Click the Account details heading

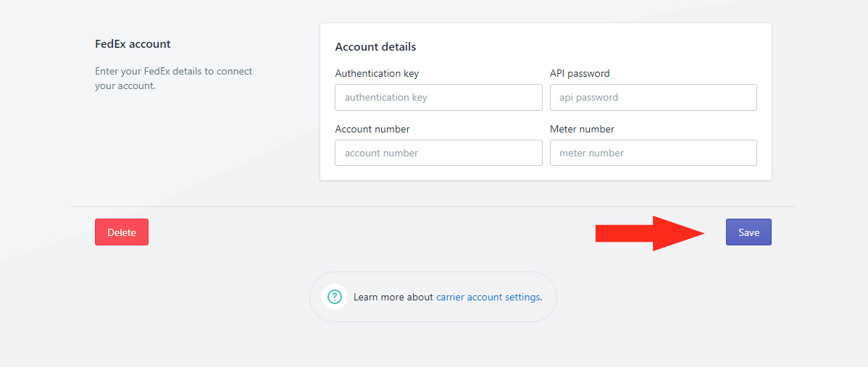pos(375,47)
